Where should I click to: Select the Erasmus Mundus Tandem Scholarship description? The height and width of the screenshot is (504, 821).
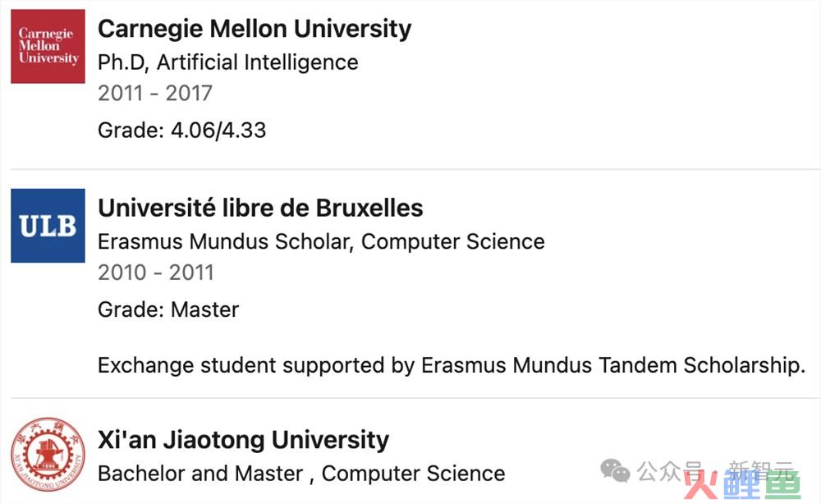click(452, 365)
